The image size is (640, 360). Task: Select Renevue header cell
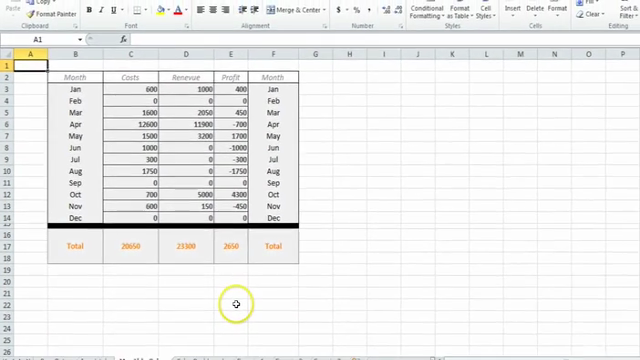(x=186, y=78)
